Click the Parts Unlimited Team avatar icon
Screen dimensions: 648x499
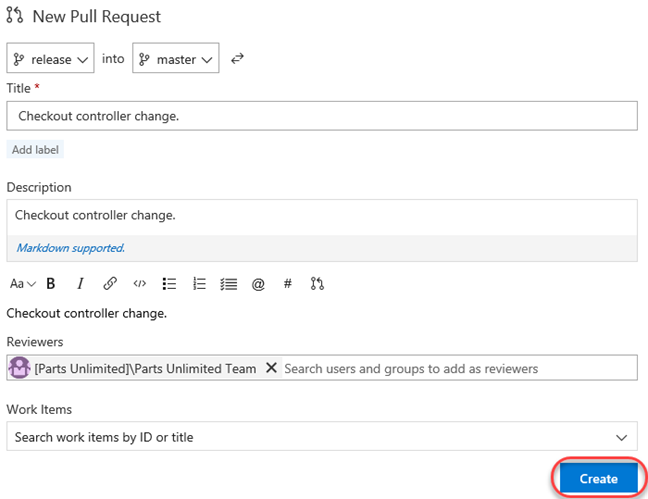pyautogui.click(x=19, y=368)
